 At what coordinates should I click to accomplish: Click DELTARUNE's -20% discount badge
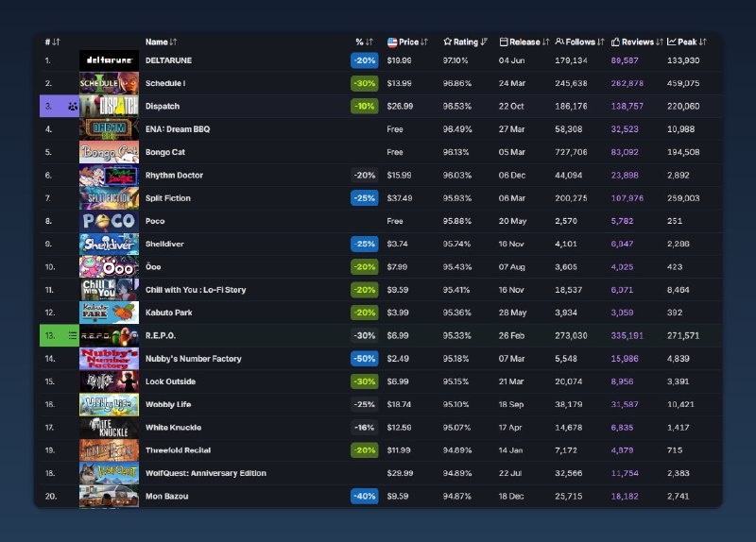[365, 60]
